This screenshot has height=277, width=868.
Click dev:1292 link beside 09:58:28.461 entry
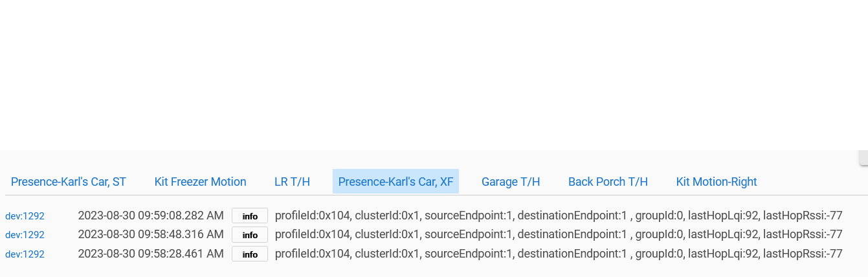25,254
